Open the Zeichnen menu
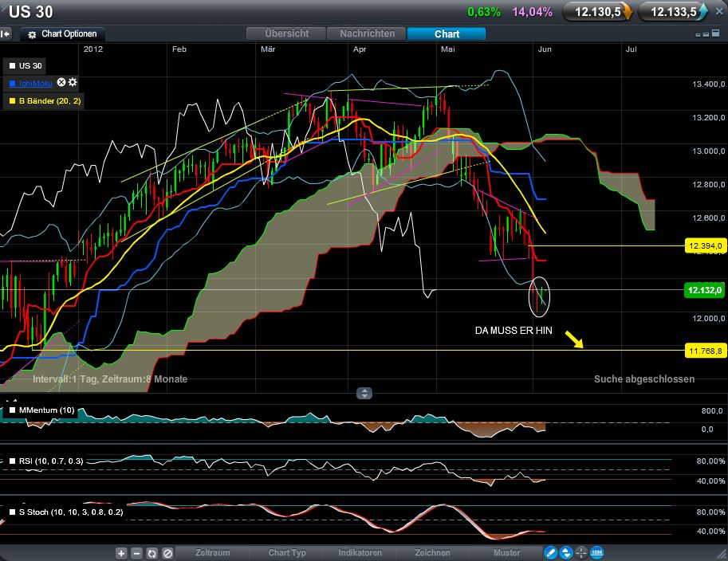The width and height of the screenshot is (728, 561). coord(432,553)
